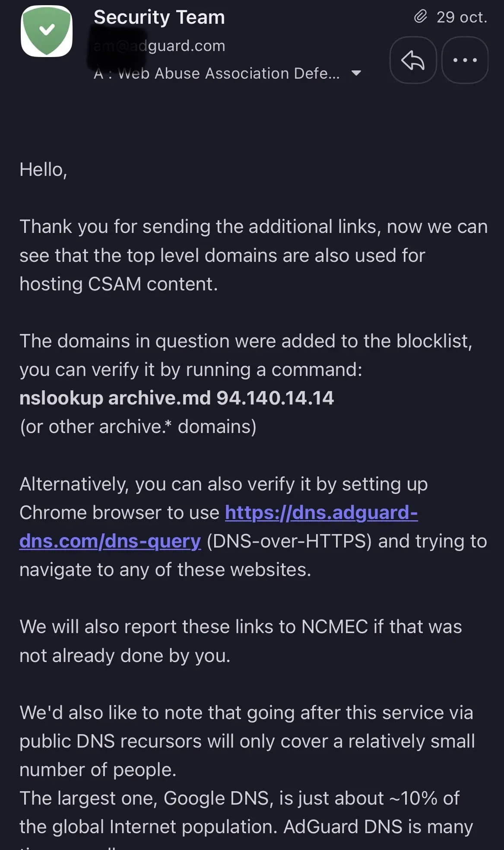Open the three-dots more options menu
Image resolution: width=504 pixels, height=850 pixels.
click(x=465, y=60)
